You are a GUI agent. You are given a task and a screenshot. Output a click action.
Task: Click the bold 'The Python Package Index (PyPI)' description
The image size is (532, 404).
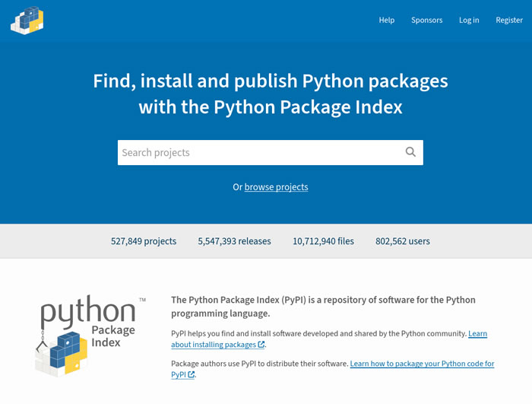click(x=323, y=300)
